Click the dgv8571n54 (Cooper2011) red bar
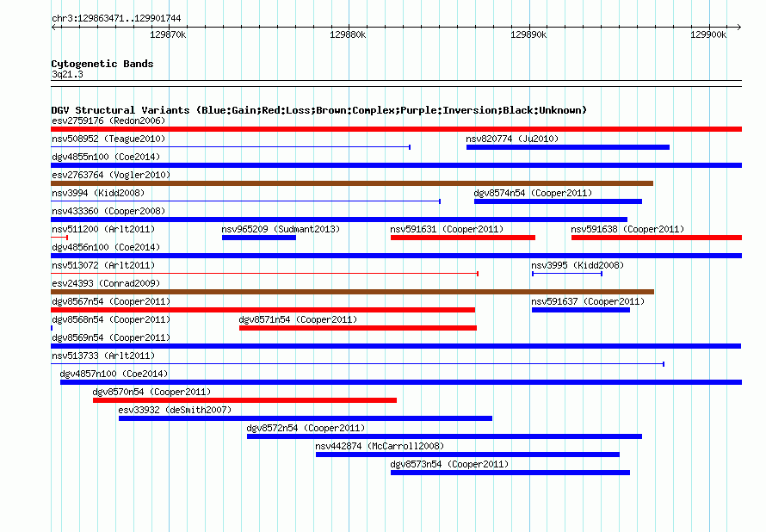 357,328
